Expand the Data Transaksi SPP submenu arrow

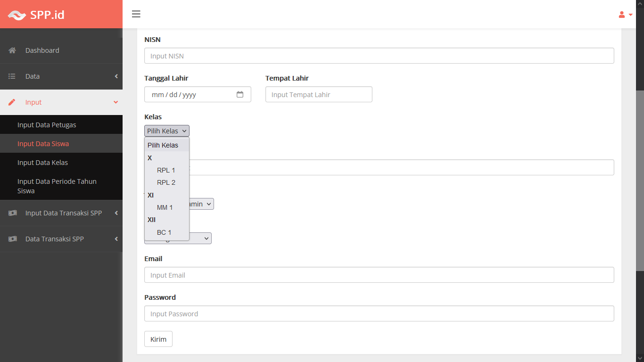[116, 239]
